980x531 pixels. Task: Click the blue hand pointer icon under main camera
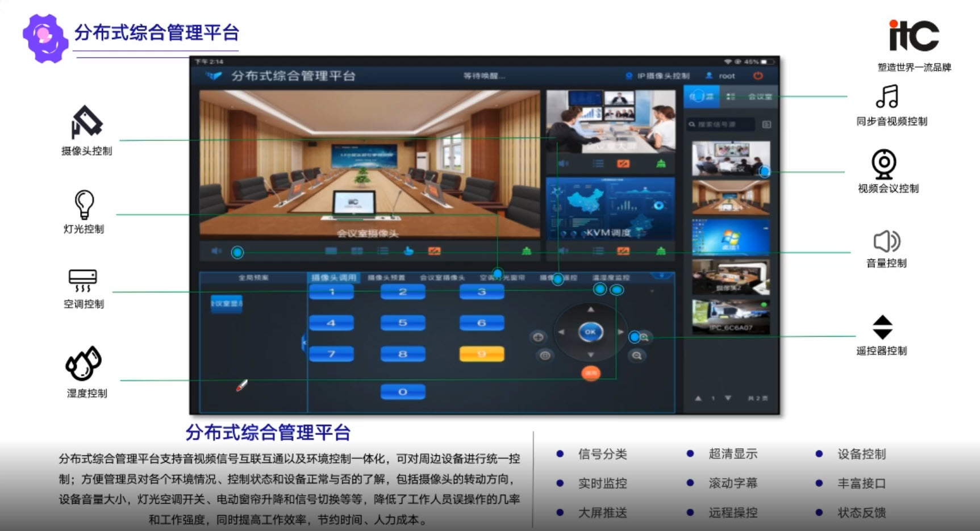[408, 251]
